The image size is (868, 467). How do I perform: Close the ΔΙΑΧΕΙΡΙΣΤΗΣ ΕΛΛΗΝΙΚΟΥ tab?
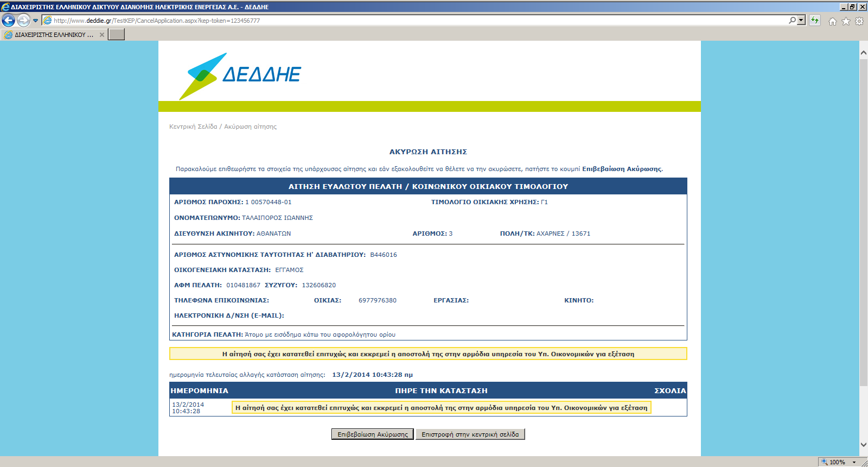pos(101,35)
